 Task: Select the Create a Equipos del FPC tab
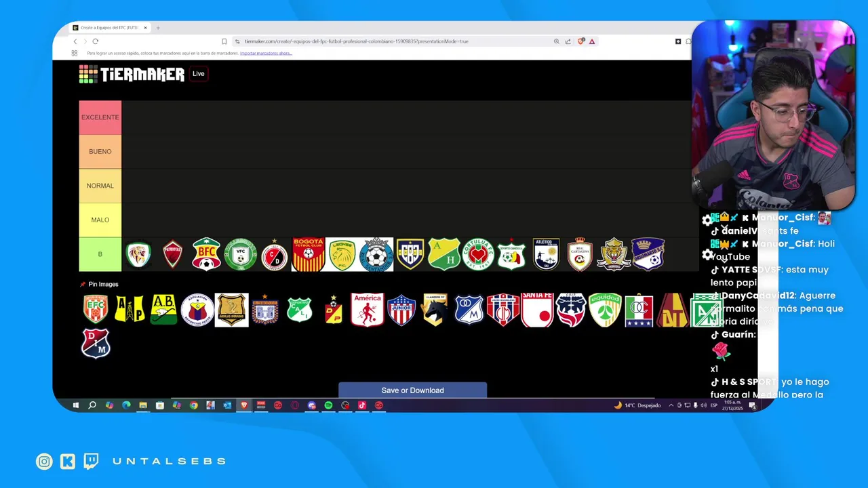coord(109,28)
